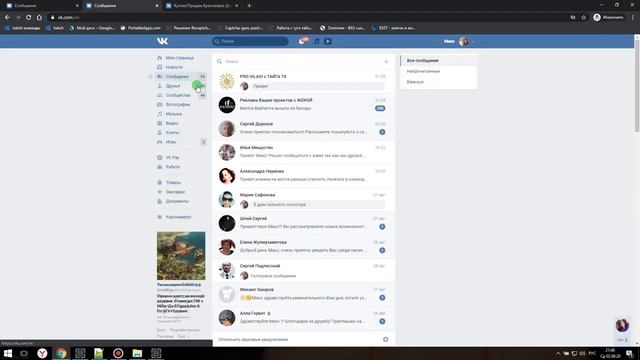Click the browser home button

39,18
